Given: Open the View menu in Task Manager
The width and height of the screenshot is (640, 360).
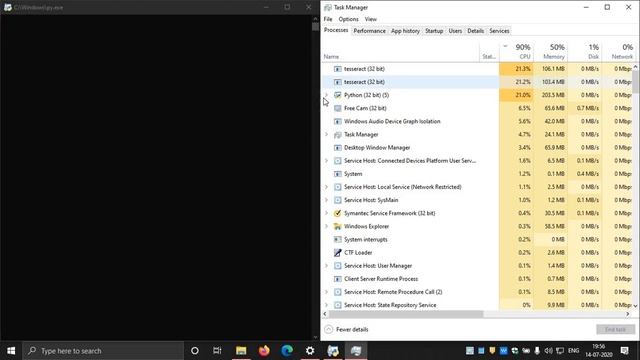Looking at the screenshot, I should click(371, 19).
